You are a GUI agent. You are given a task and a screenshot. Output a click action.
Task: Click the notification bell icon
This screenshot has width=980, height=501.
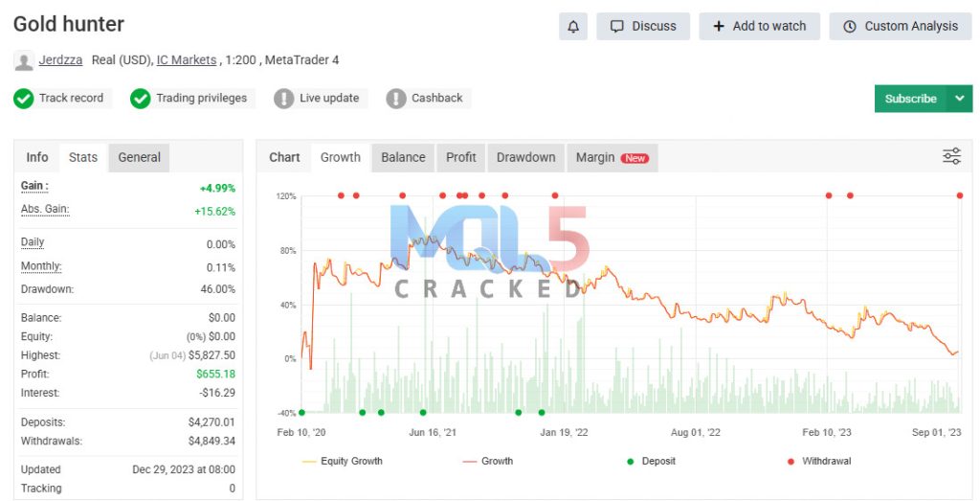tap(572, 27)
